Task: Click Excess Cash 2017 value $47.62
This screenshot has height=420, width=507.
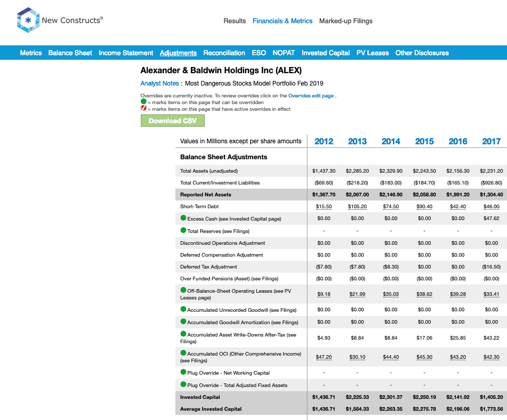Action: click(x=491, y=219)
